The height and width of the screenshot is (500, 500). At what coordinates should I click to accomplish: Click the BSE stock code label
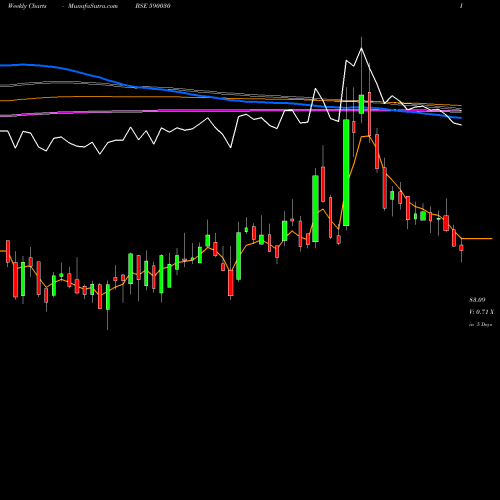click(x=153, y=6)
